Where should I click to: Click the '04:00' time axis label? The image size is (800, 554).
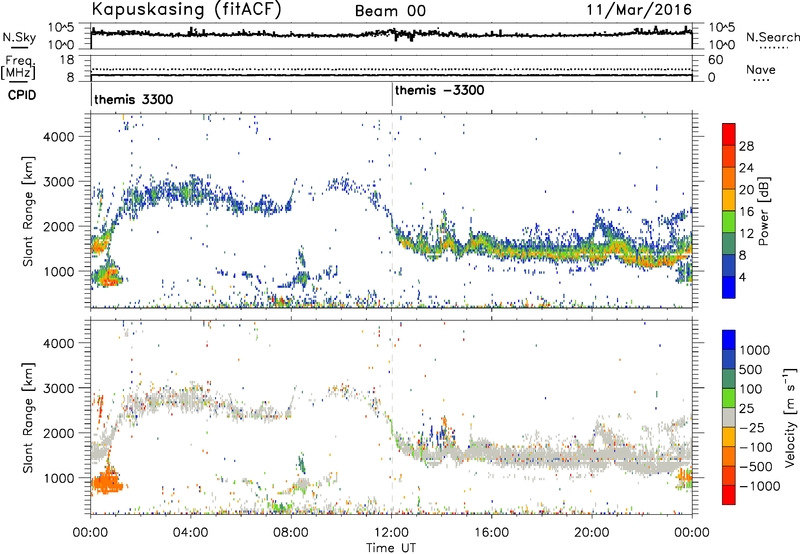[190, 533]
